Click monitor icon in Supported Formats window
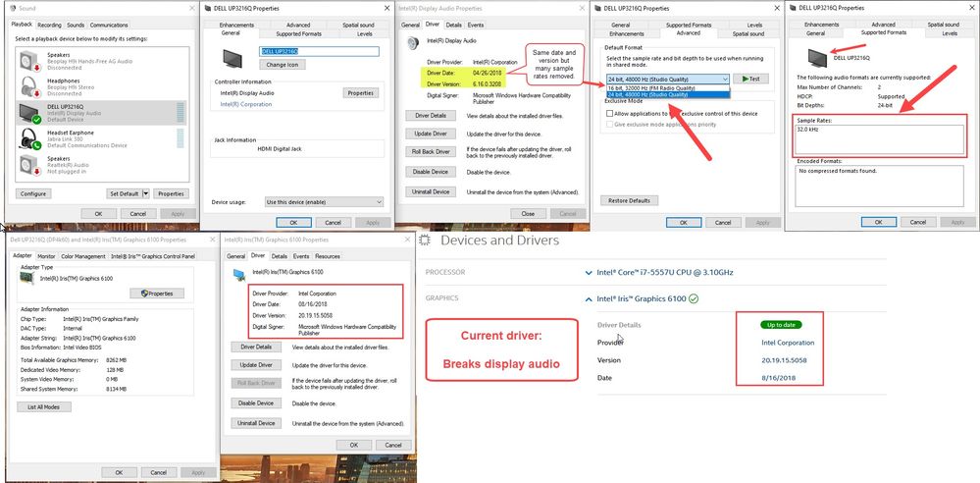 pos(817,58)
